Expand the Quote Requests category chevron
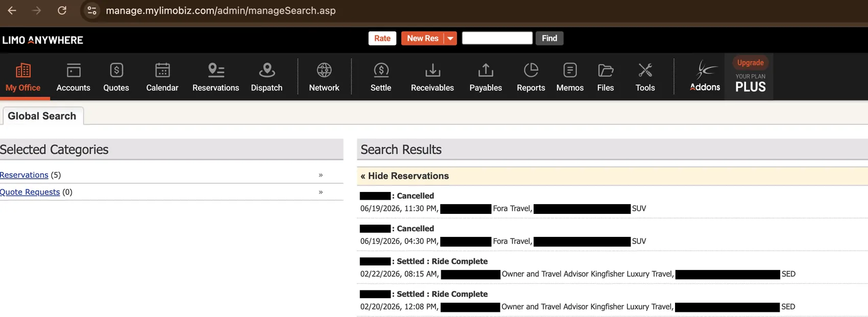The image size is (868, 317). point(321,192)
